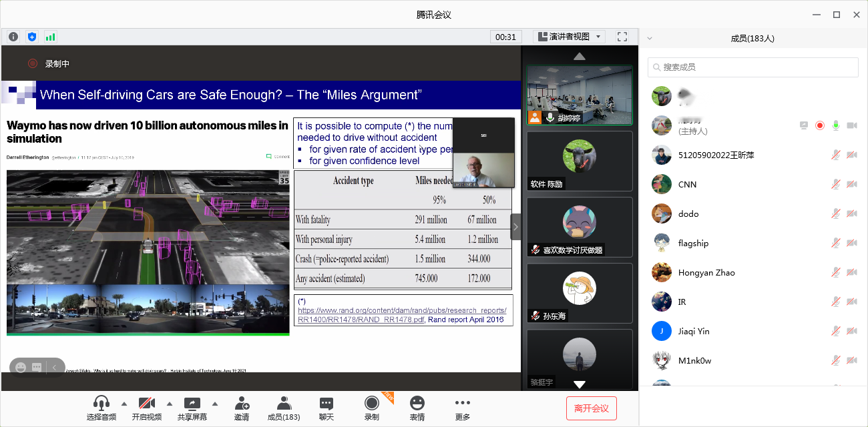Check the green network signal icon
This screenshot has height=427, width=868.
pos(50,37)
